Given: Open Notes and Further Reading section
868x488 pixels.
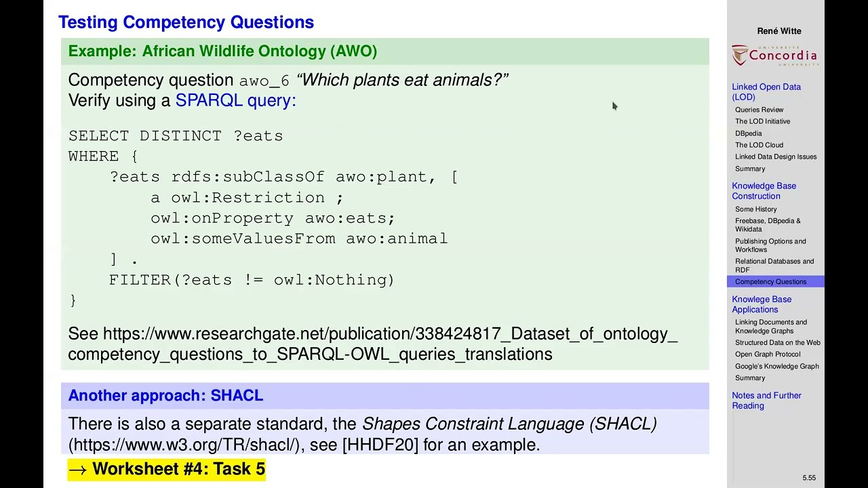Looking at the screenshot, I should coord(766,401).
